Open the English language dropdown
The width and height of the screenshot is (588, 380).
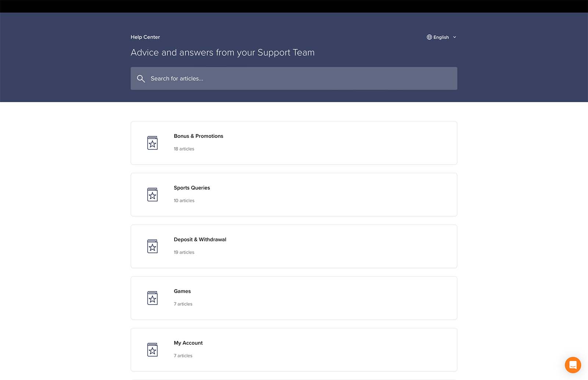click(441, 37)
